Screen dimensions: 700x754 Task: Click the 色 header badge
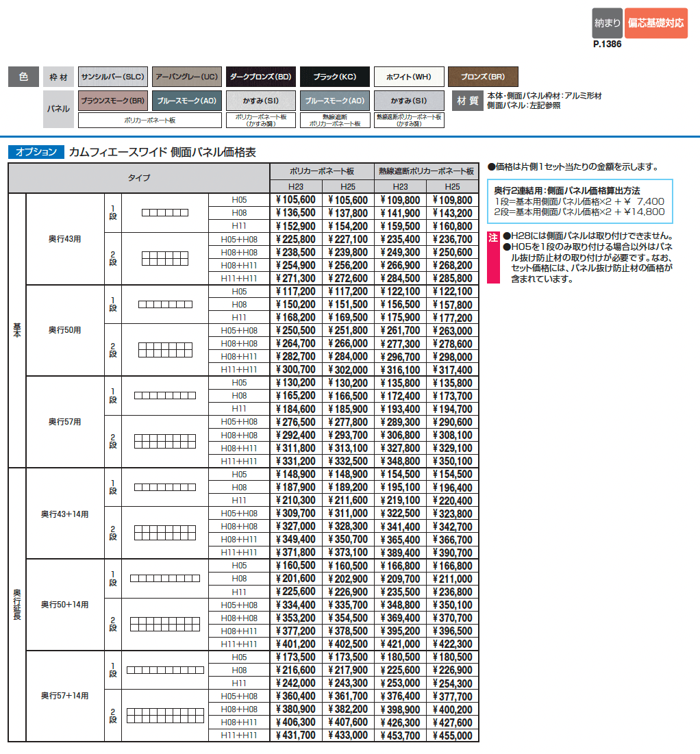click(23, 76)
